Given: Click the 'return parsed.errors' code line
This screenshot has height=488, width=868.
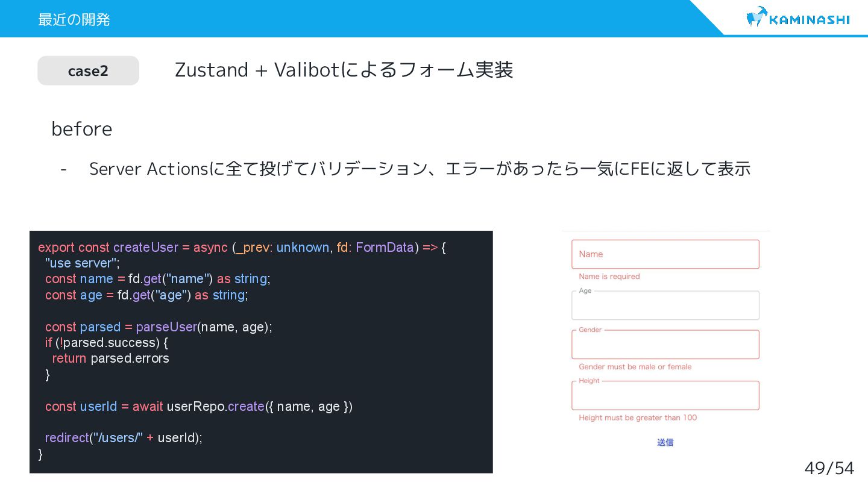Looking at the screenshot, I should click(110, 358).
